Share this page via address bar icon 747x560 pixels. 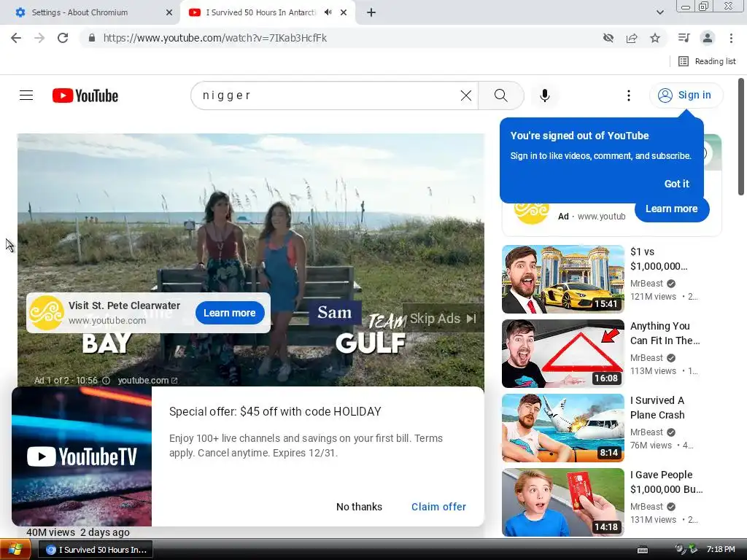[x=632, y=38]
